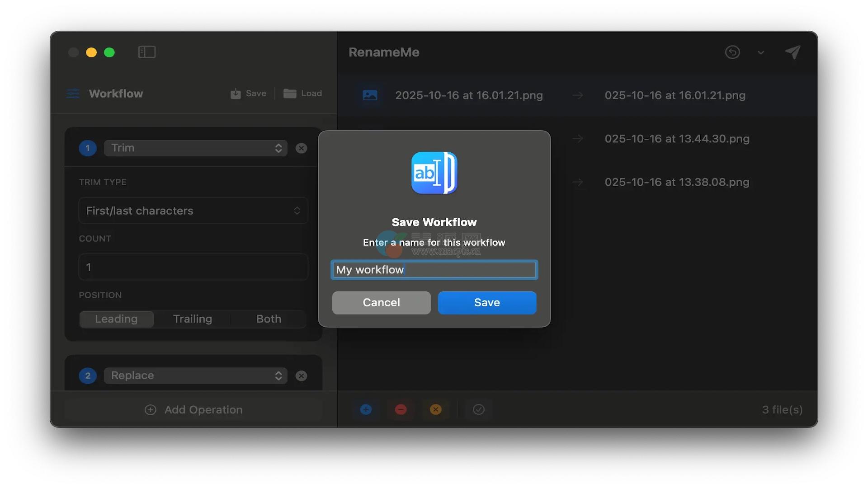Click the undo history circular arrow icon
The image size is (868, 488).
(x=732, y=52)
